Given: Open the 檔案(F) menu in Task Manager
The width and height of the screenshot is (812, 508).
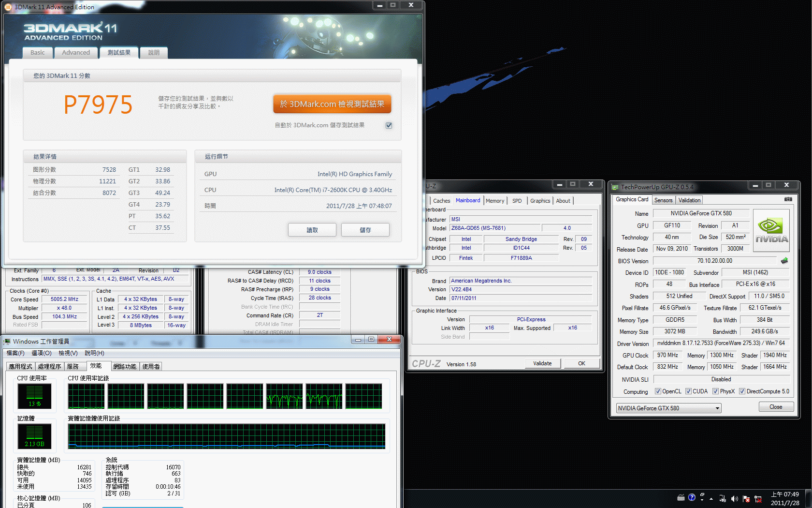Looking at the screenshot, I should coord(15,353).
